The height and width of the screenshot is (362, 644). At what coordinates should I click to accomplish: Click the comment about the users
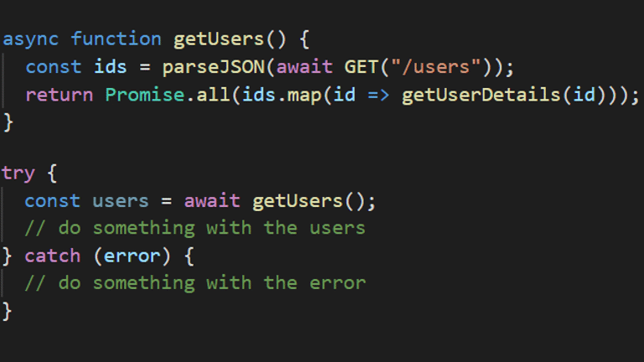tap(195, 228)
